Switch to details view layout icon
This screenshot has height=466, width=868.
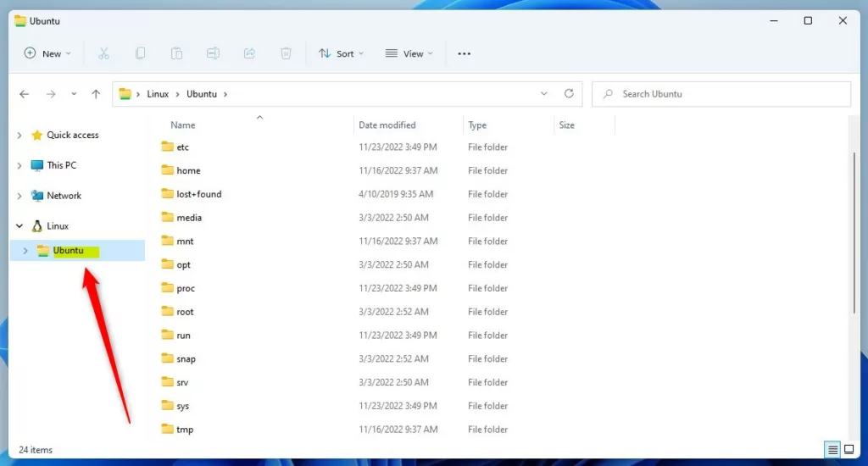coord(832,450)
